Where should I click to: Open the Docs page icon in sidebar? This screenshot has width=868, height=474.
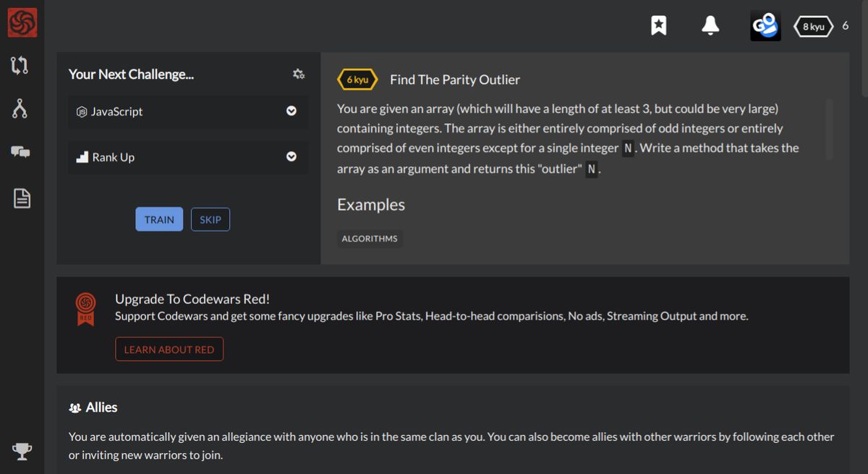(22, 198)
